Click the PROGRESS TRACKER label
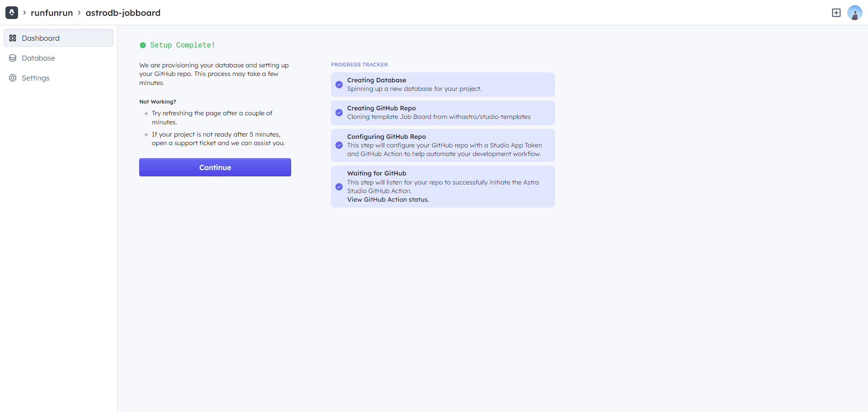This screenshot has height=412, width=868. point(359,65)
